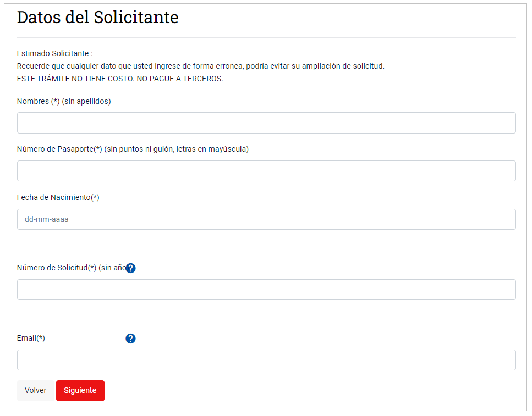The height and width of the screenshot is (416, 532).
Task: Select the Email input field
Action: click(x=266, y=360)
